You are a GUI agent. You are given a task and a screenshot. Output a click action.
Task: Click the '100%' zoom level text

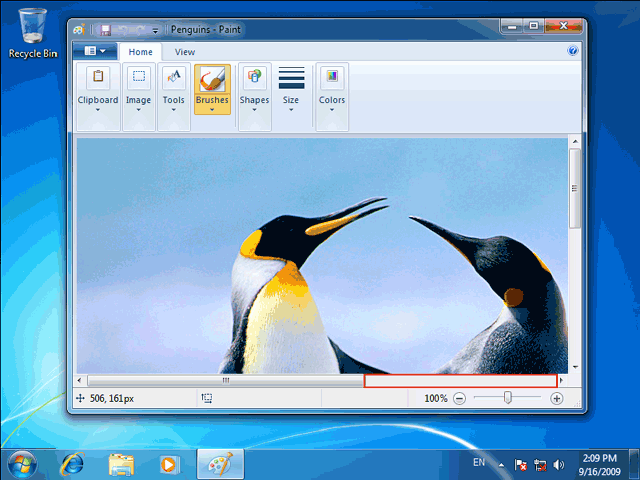436,398
